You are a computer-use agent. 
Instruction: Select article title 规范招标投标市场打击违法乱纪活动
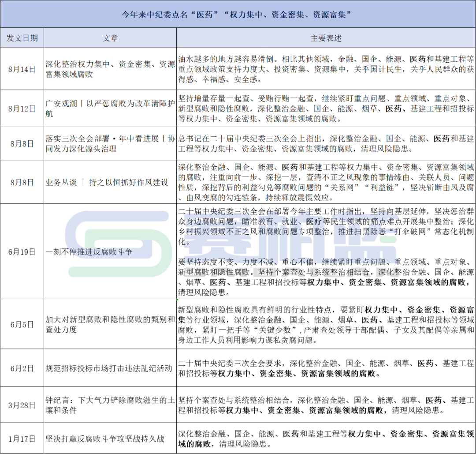109,368
